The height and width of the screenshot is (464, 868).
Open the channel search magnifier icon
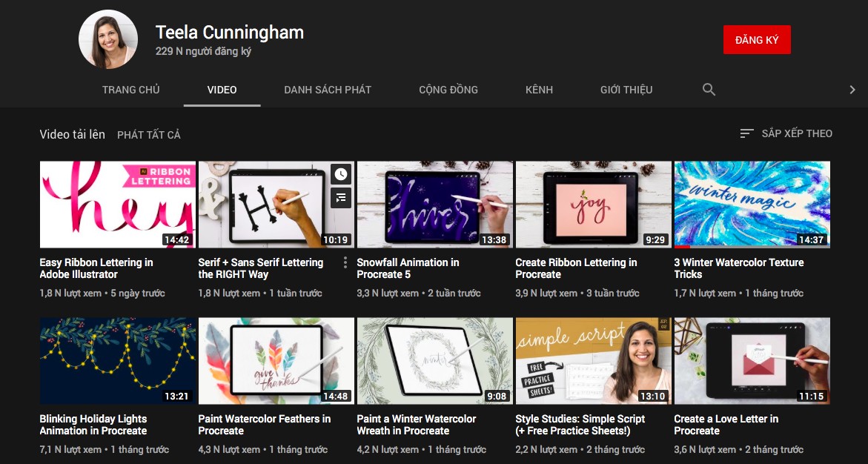click(709, 89)
